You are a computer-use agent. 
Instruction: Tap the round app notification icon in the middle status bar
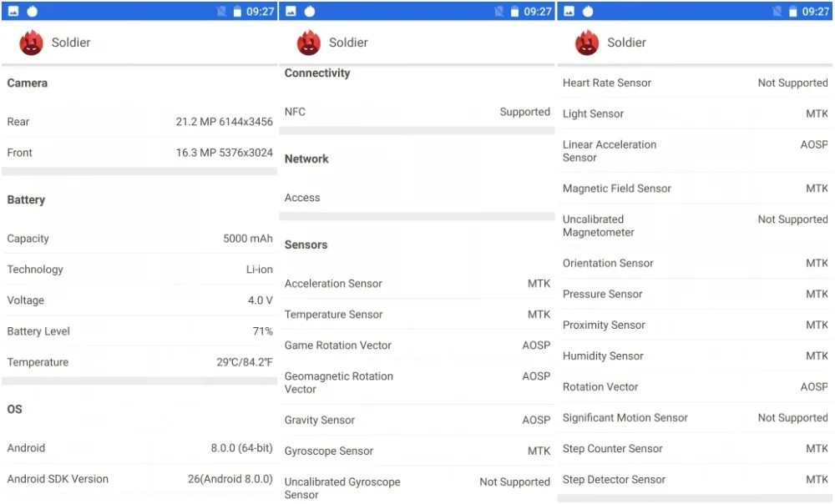[x=310, y=11]
